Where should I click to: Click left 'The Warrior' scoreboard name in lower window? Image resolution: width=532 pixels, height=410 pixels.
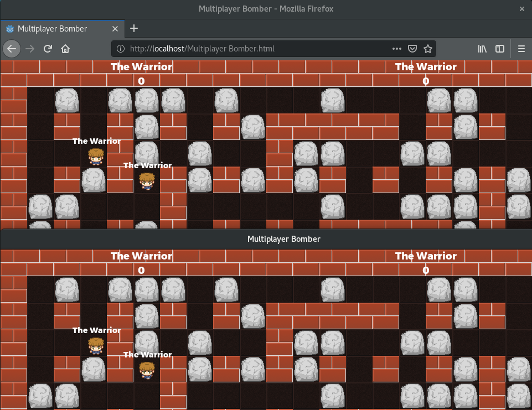pos(142,256)
